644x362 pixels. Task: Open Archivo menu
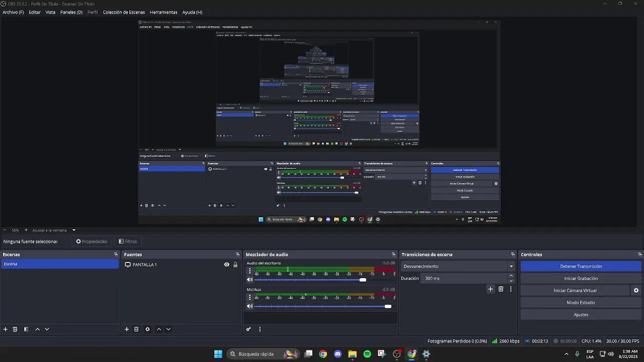click(x=13, y=12)
